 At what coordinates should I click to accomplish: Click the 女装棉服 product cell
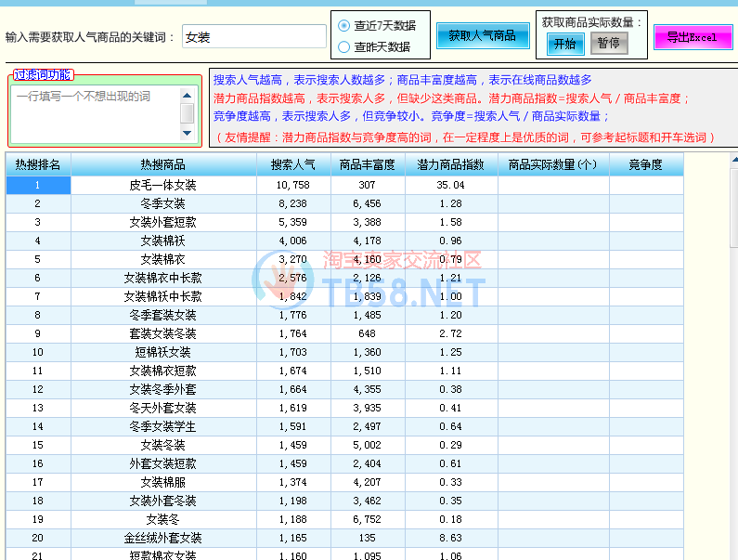[163, 482]
